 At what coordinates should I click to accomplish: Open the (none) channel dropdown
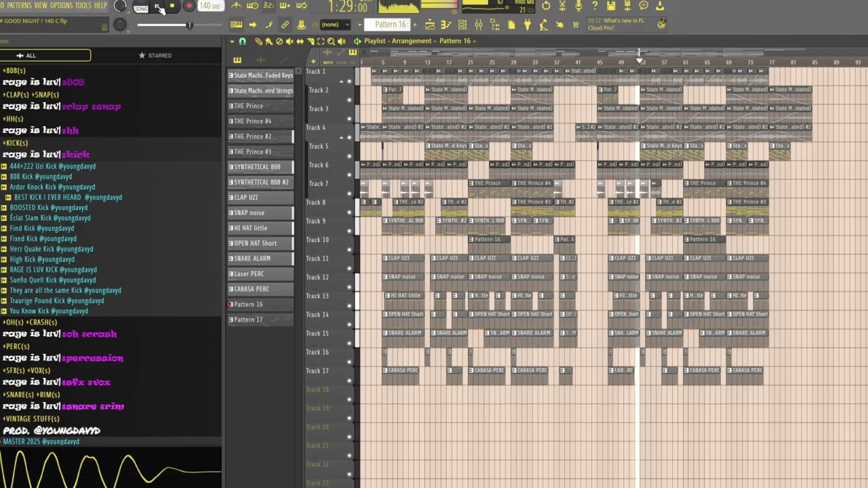tap(335, 24)
